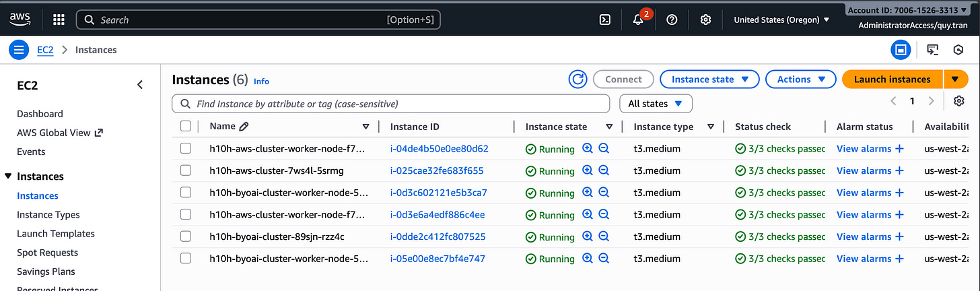980x291 pixels.
Task: Zoom out filter for i-05e00e8ec7bf4e747 state
Action: [x=604, y=259]
